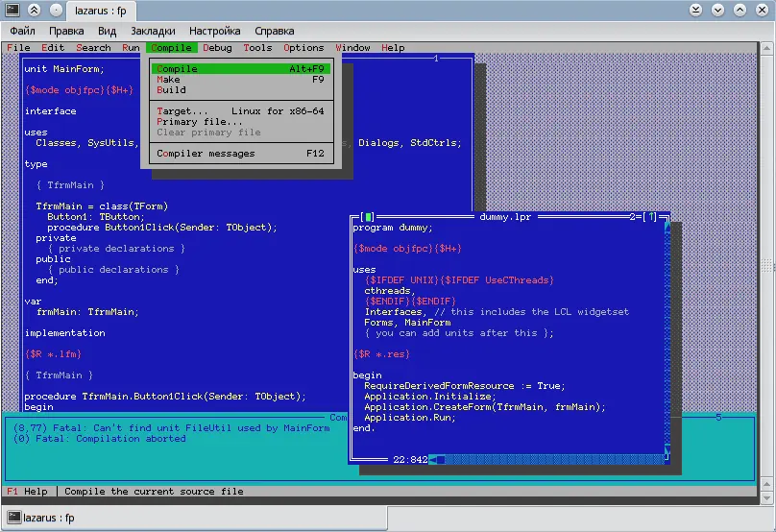The width and height of the screenshot is (776, 532).
Task: Choose Build in the Compile dropdown
Action: [x=241, y=89]
